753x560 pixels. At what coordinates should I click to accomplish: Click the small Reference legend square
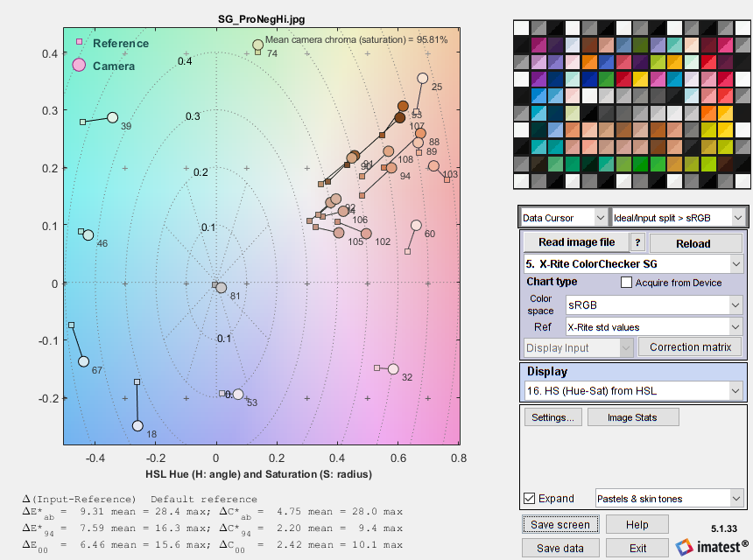[80, 42]
